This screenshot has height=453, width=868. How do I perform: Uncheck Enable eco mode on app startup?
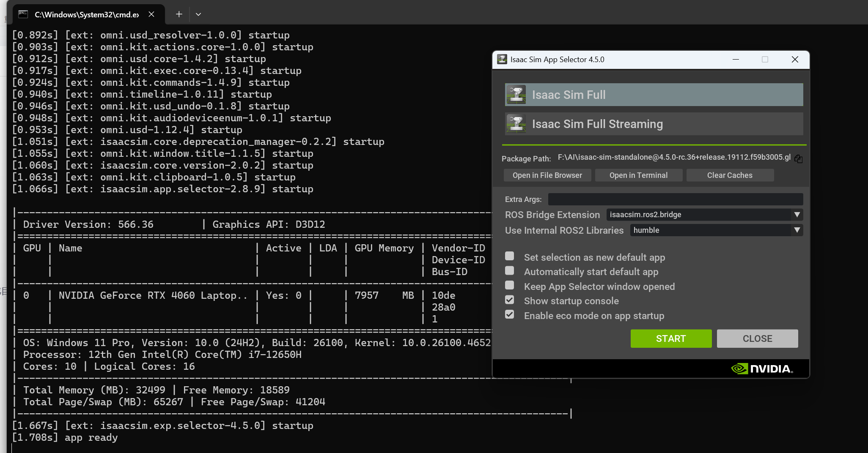coord(510,314)
